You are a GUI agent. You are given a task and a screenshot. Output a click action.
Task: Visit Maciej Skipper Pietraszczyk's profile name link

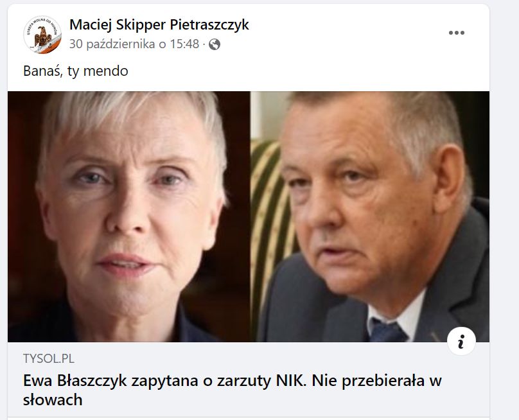coord(159,25)
